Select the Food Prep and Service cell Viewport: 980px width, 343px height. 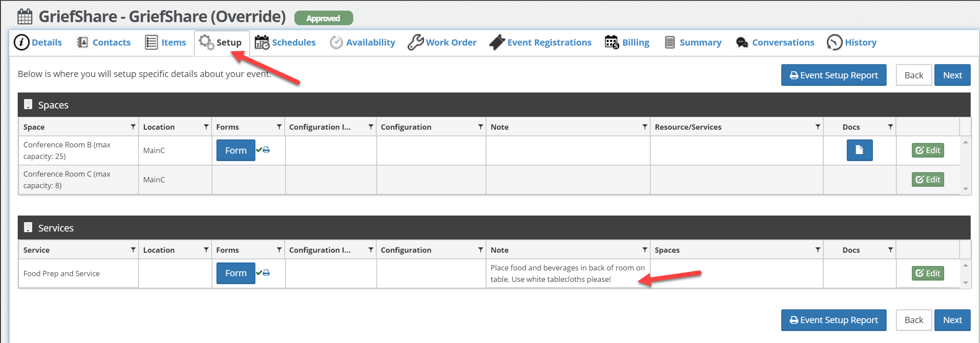[x=78, y=274]
